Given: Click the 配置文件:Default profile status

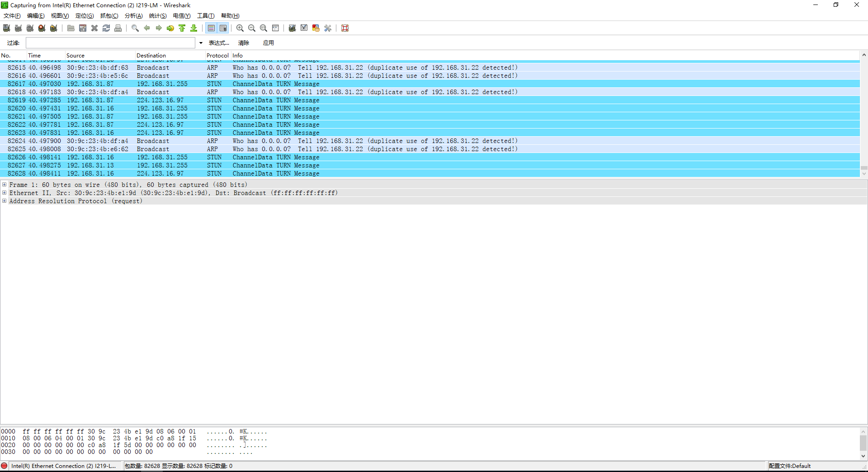Looking at the screenshot, I should 790,466.
